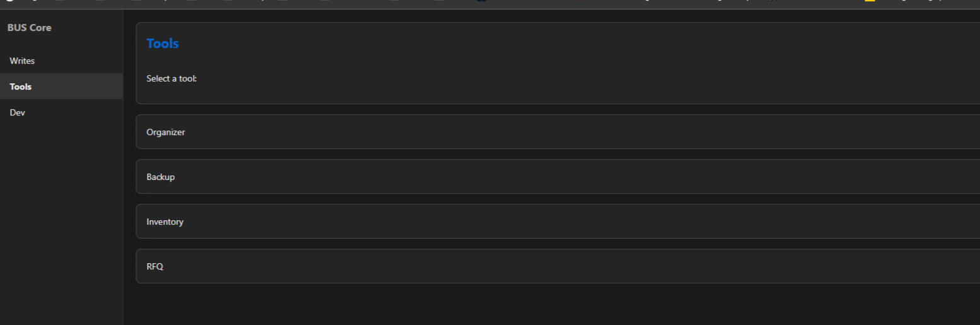Click the 'Select a tool:' text

tap(172, 79)
